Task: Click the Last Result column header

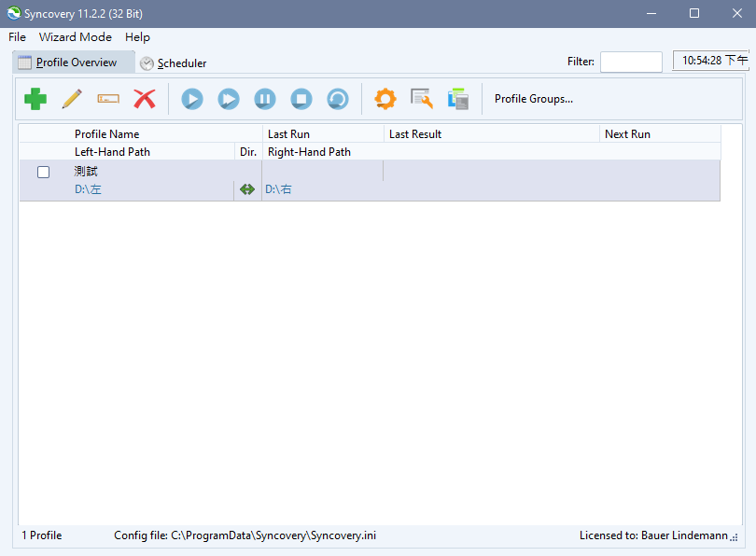Action: pyautogui.click(x=491, y=134)
